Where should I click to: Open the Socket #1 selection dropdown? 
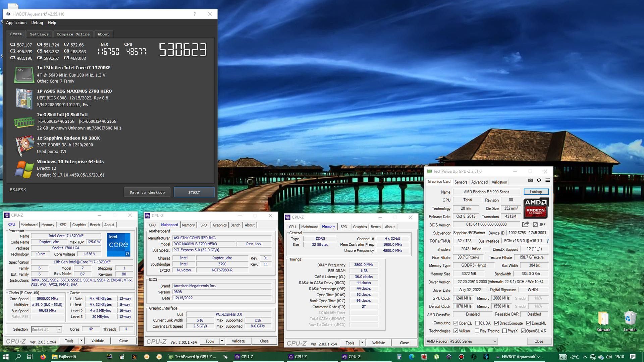tap(47, 329)
